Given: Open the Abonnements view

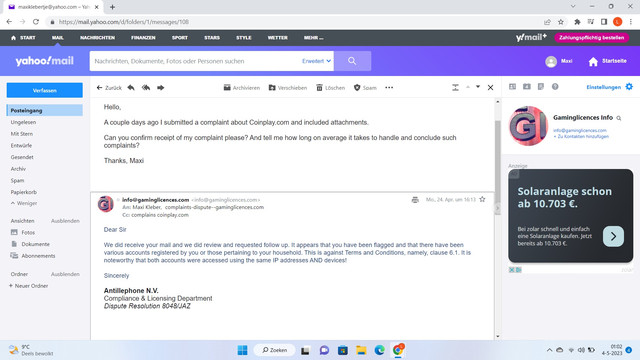Looking at the screenshot, I should pos(33,256).
